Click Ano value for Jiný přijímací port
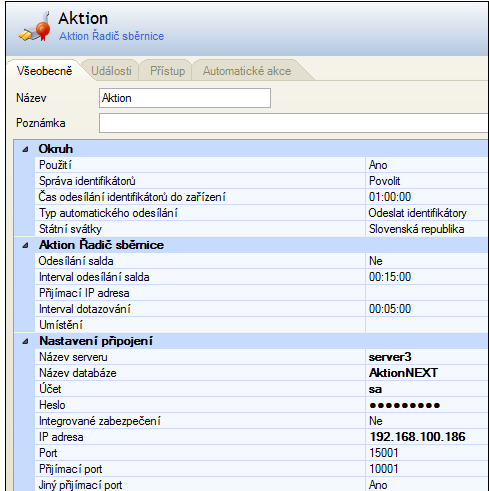489x491 pixels. click(x=378, y=485)
